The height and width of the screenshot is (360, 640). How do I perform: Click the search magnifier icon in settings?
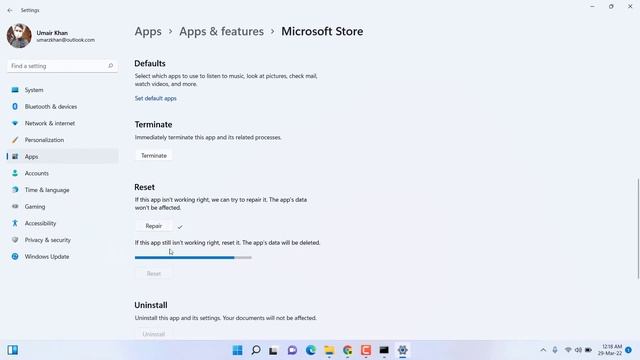(110, 66)
